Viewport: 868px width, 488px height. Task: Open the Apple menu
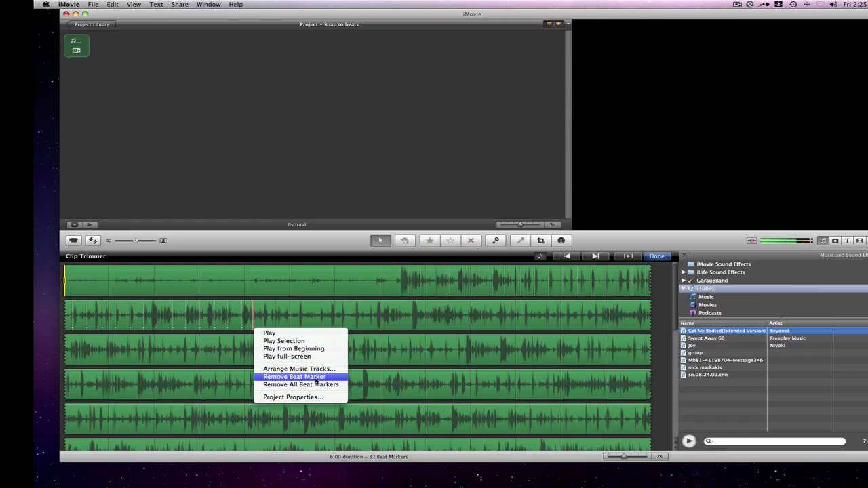point(46,5)
